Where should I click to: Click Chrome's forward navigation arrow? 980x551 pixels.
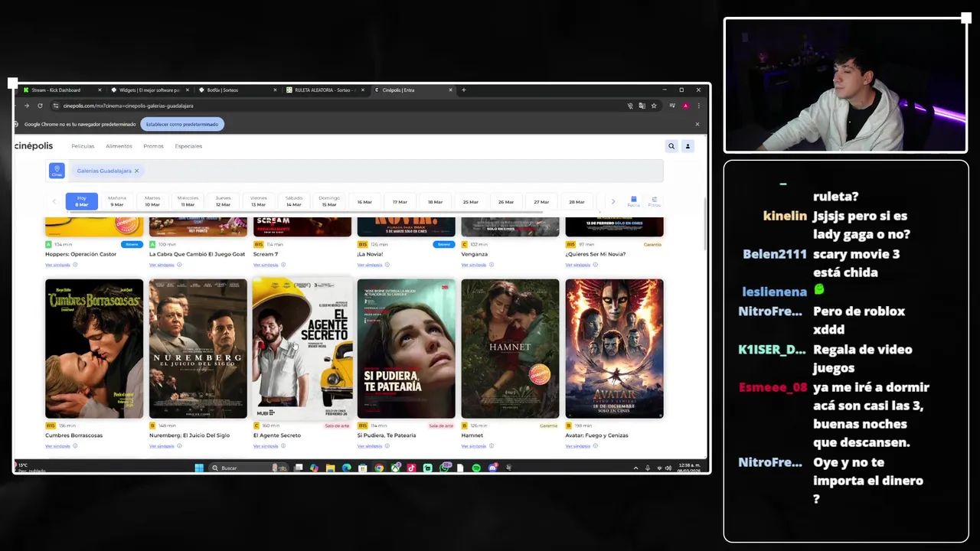point(27,106)
